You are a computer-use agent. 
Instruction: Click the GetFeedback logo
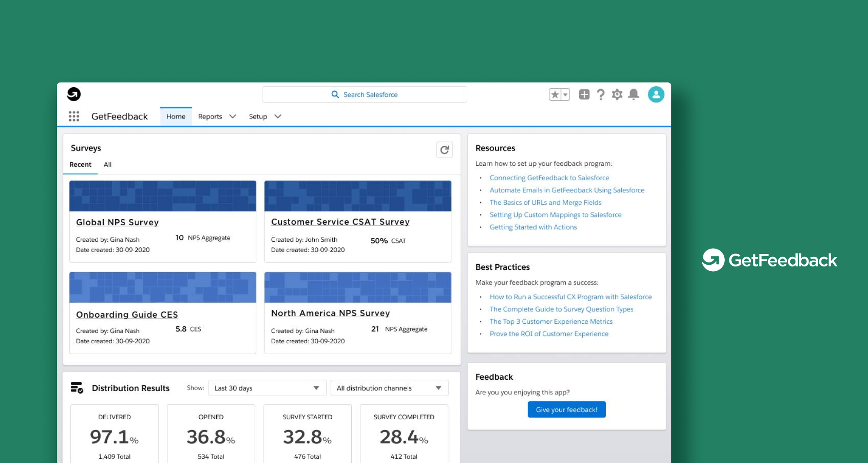[x=74, y=93]
